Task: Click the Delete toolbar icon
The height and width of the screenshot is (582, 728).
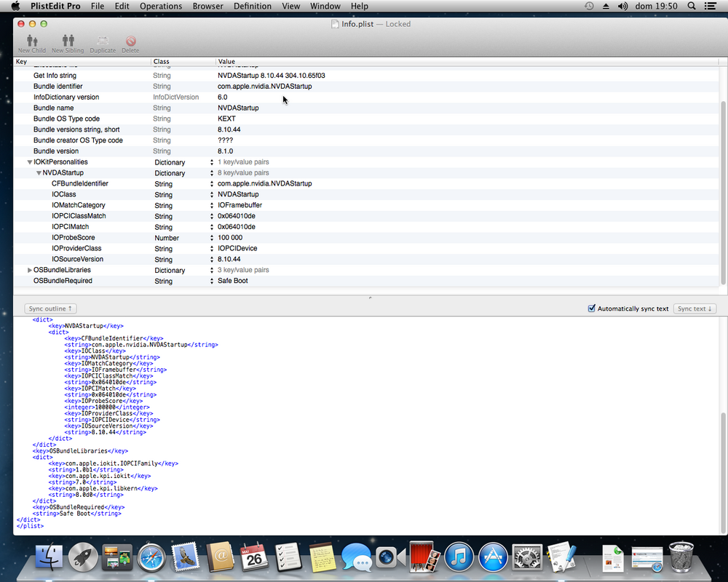Action: tap(130, 44)
